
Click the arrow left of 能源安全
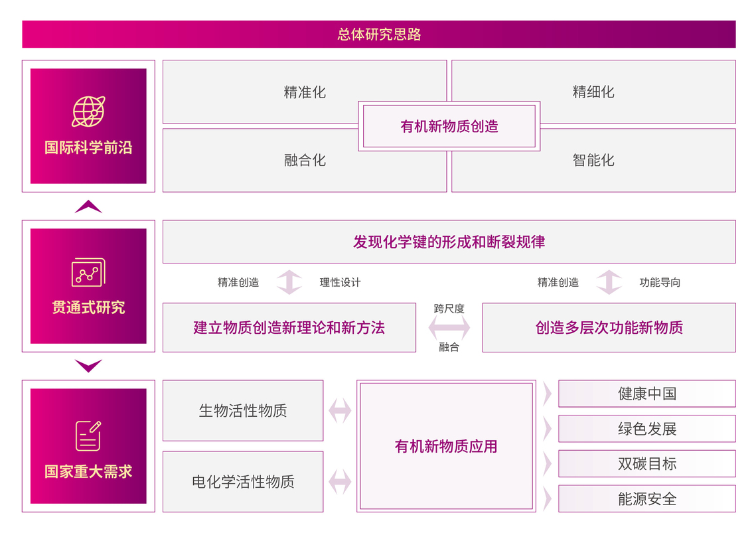pos(547,499)
